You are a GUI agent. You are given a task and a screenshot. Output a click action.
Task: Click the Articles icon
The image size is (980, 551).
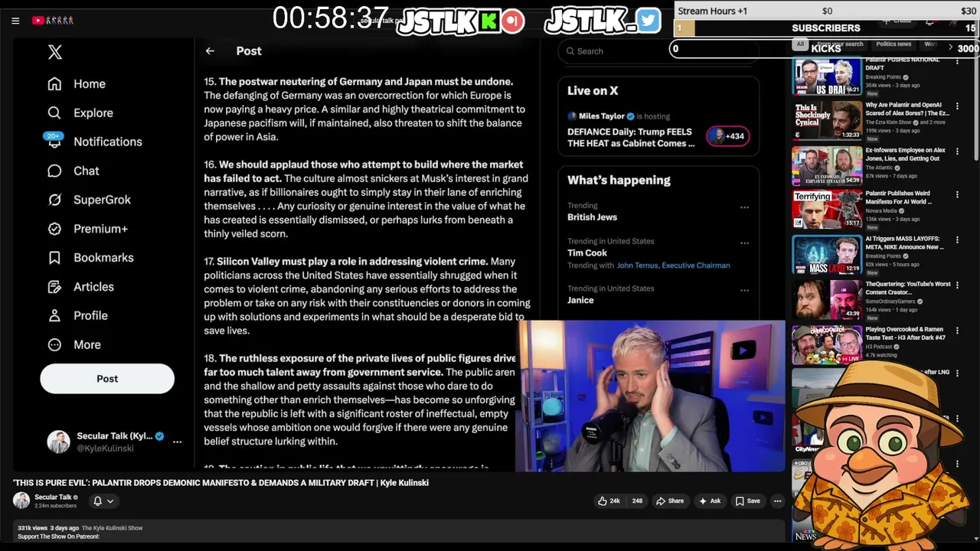click(54, 287)
